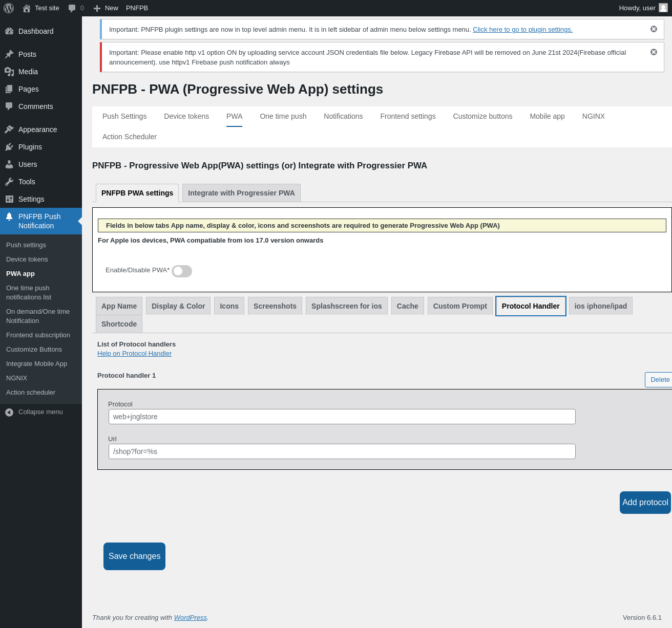Open Help on Protocol Handler link

coord(134,354)
